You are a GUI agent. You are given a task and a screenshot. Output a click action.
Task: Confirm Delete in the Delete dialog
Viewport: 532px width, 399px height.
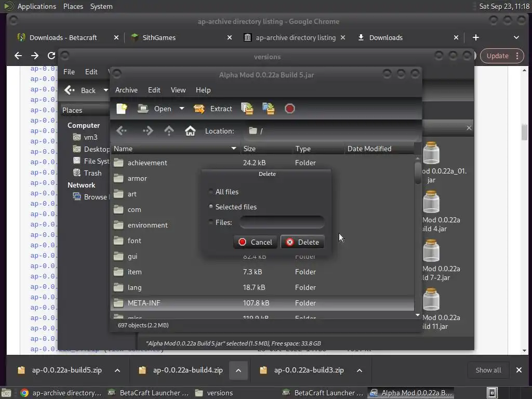302,242
